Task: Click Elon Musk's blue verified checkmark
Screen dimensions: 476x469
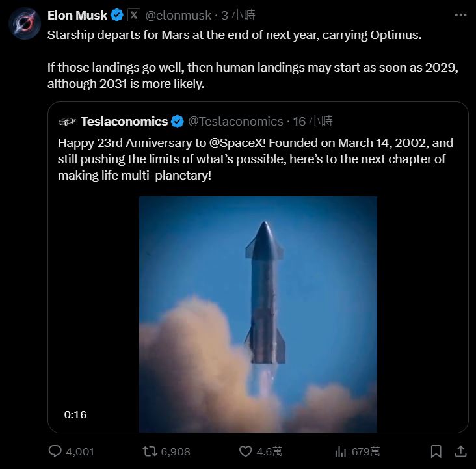Action: [117, 15]
